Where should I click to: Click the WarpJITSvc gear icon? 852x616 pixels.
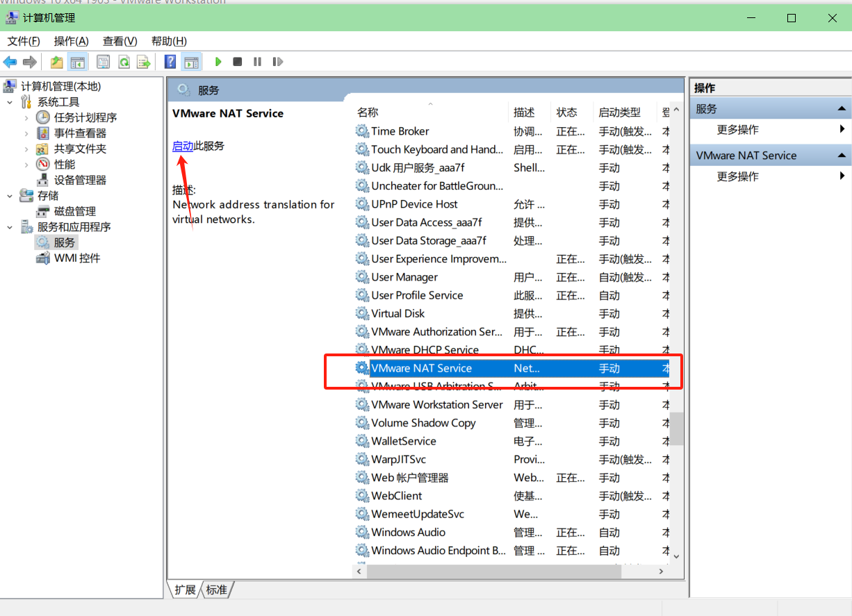[x=362, y=459]
